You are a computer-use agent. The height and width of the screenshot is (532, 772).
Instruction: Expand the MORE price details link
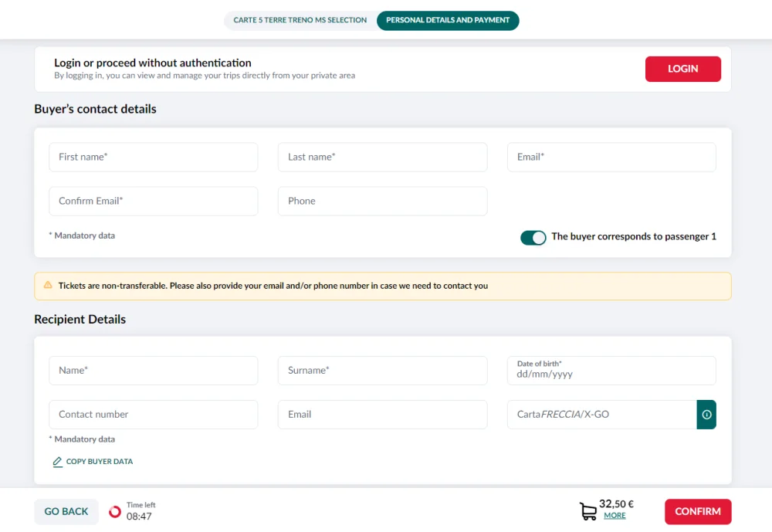click(615, 516)
